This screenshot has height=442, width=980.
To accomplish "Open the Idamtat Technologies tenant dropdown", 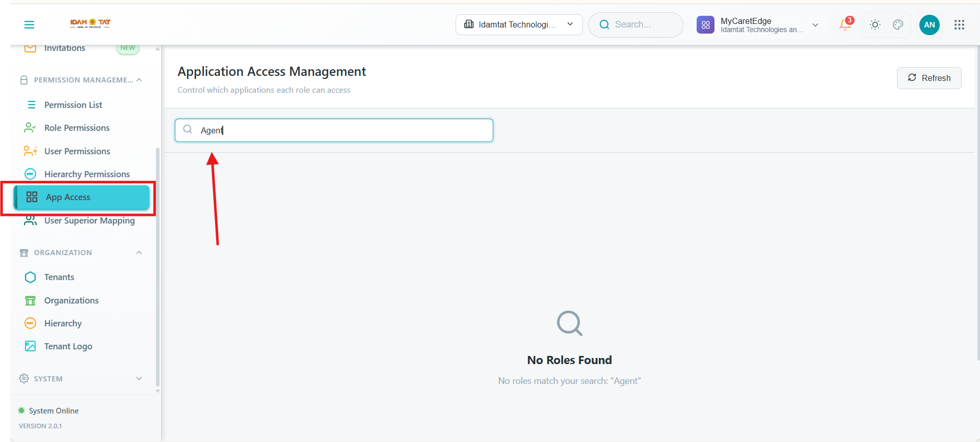I will coord(519,24).
